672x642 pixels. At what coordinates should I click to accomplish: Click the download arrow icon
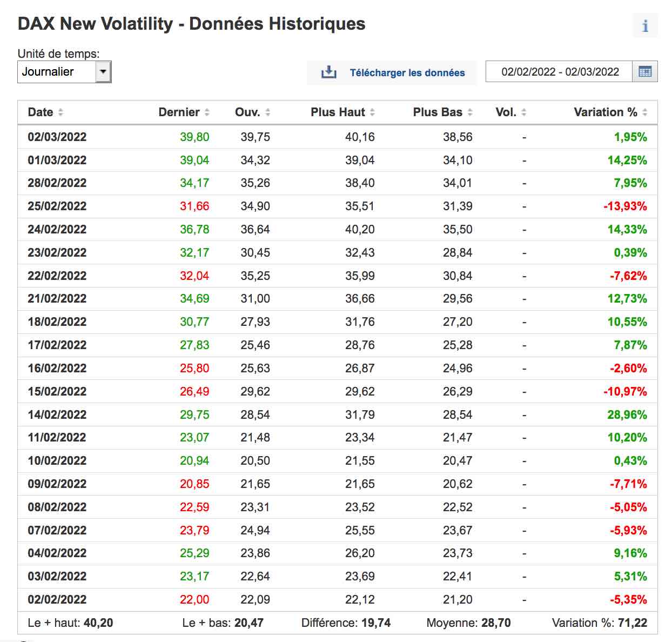[x=328, y=72]
